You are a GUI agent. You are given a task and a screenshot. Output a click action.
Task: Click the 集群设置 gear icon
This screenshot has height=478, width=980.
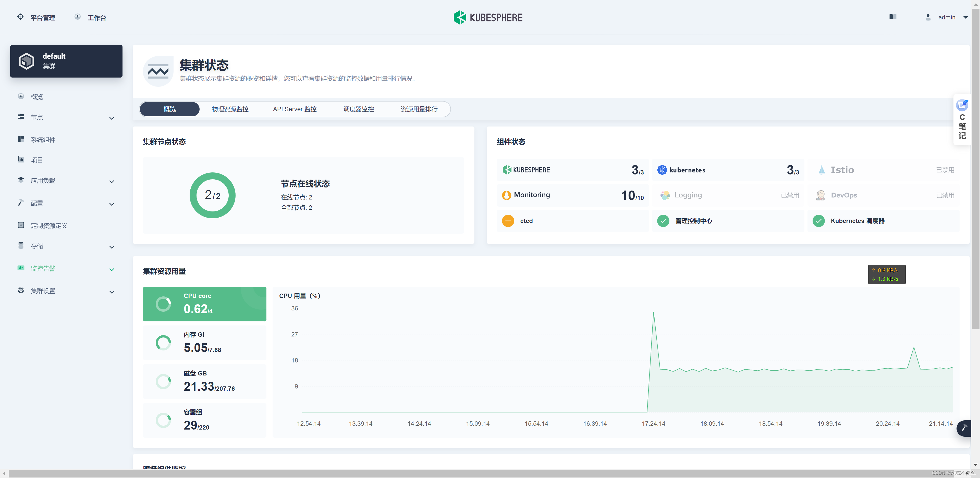click(21, 291)
